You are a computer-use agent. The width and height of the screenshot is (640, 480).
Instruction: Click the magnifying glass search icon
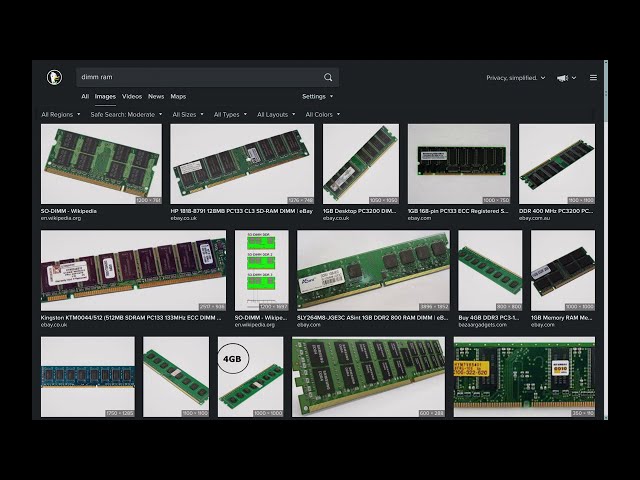[x=328, y=77]
